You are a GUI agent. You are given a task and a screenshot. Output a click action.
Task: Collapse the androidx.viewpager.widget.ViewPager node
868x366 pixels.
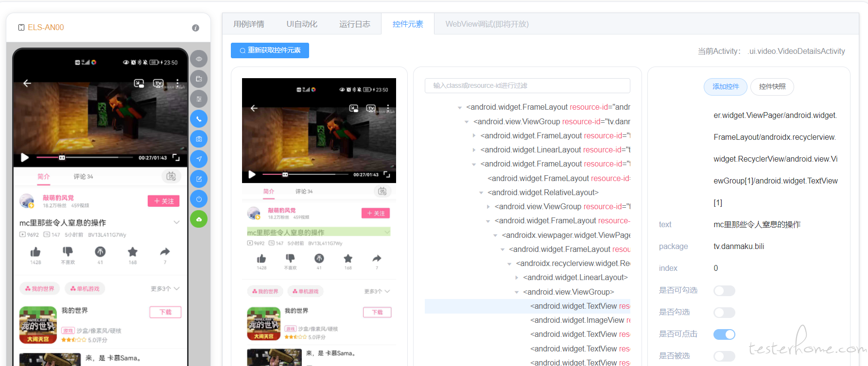click(x=495, y=235)
